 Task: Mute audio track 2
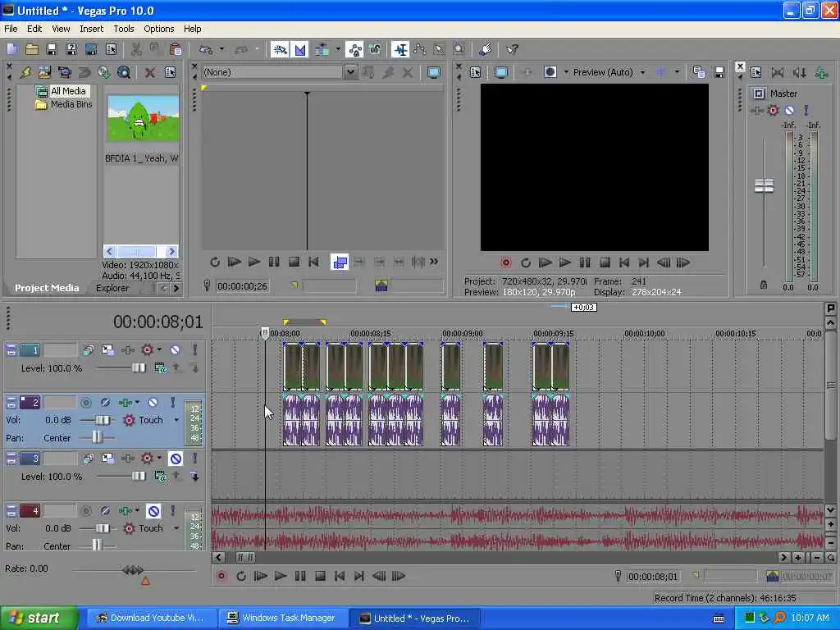(153, 402)
